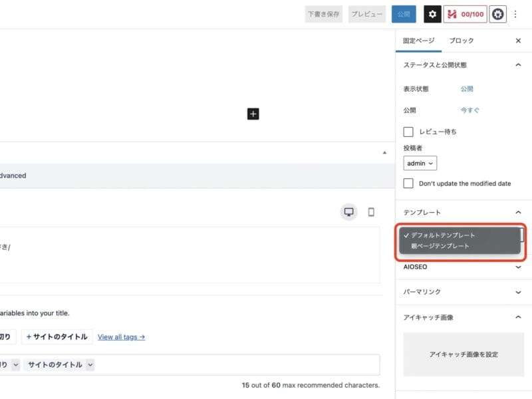Open the admin author dropdown

pyautogui.click(x=420, y=163)
